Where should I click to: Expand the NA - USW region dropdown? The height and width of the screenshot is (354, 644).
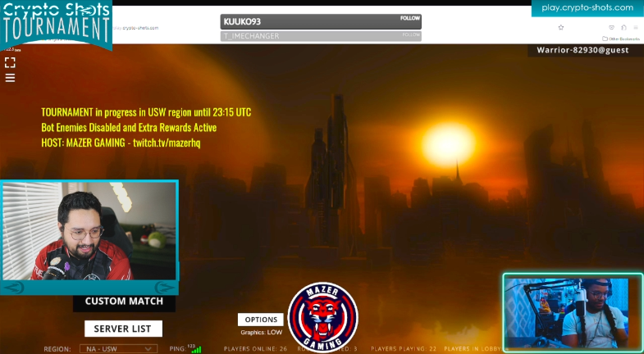point(118,349)
